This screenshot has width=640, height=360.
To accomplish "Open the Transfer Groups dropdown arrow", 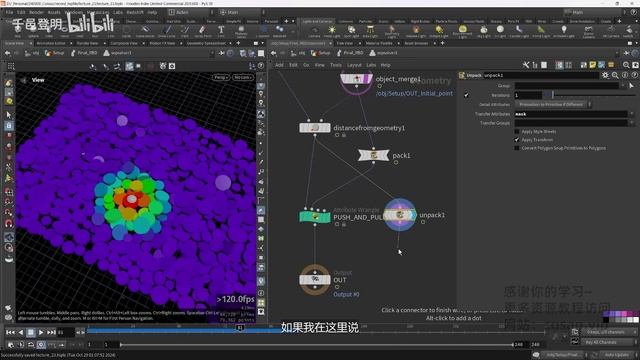I will [x=631, y=122].
